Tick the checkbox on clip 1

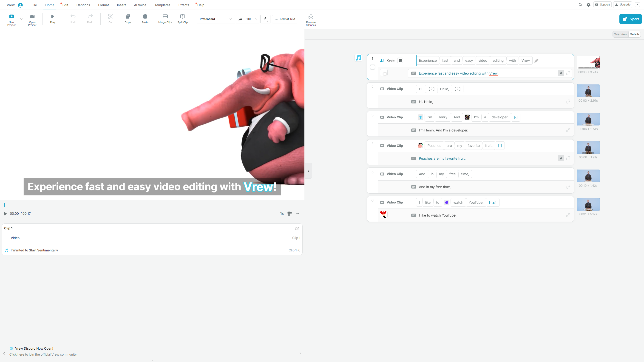(x=372, y=67)
